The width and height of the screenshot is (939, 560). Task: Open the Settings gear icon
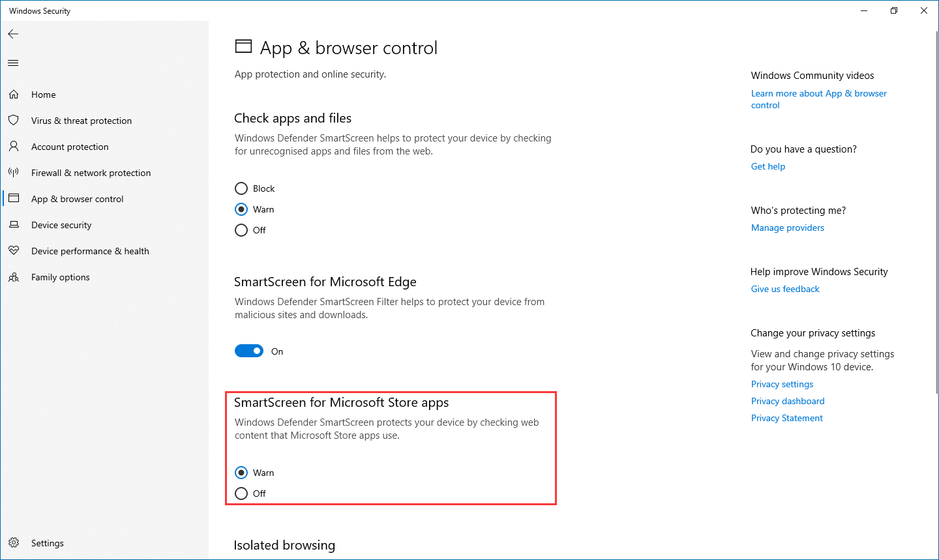14,543
